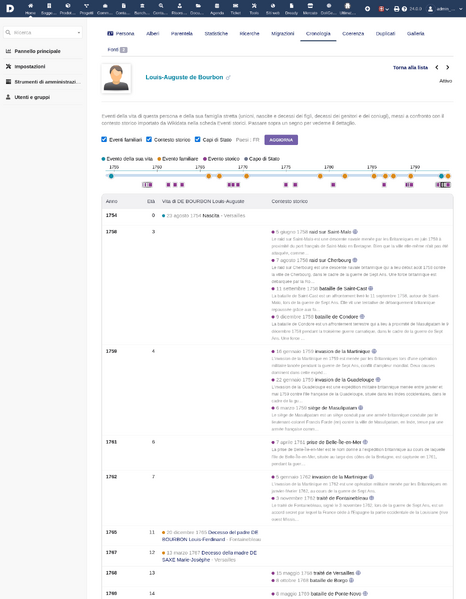Switch to the Fonti tab
This screenshot has height=599, width=466.
click(117, 50)
